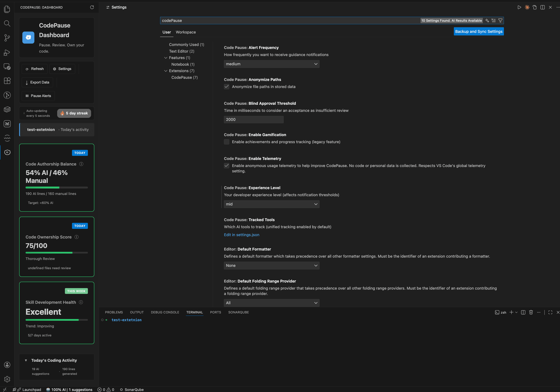The width and height of the screenshot is (560, 392).
Task: Enable achievements and progress tracking checkbox
Action: coord(226,142)
